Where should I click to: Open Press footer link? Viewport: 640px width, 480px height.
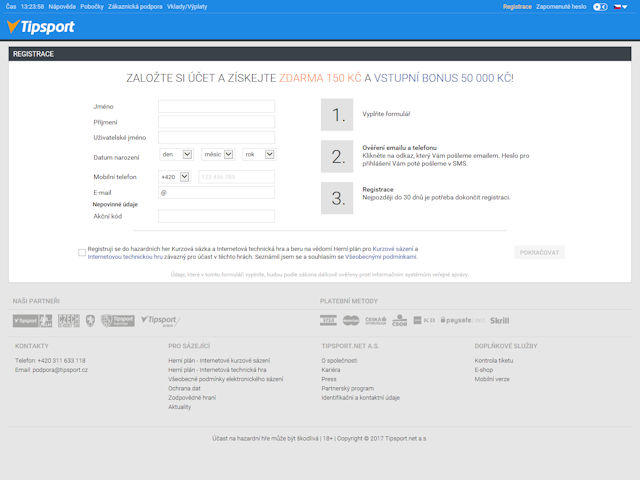pos(329,379)
